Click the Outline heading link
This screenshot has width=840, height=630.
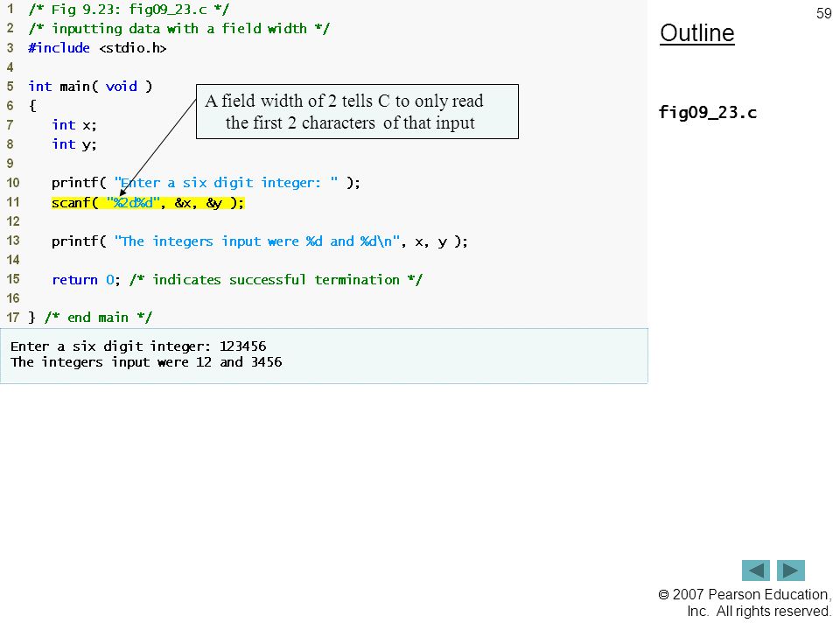(697, 33)
